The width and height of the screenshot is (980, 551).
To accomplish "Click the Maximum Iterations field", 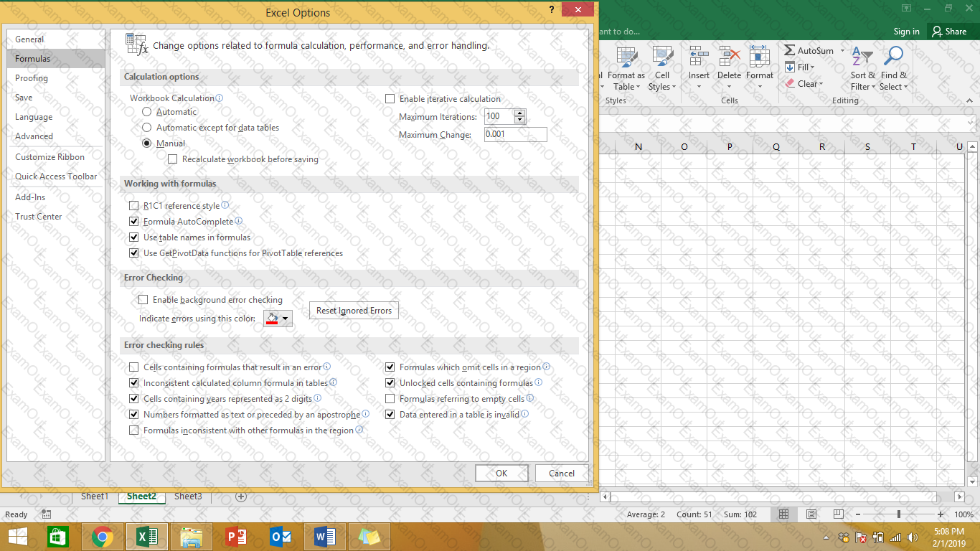I will click(499, 116).
